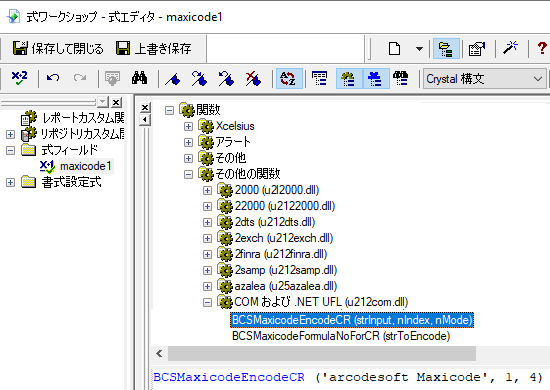Image resolution: width=550 pixels, height=390 pixels.
Task: Click the 上書き保存 (Save) button
Action: [x=154, y=48]
